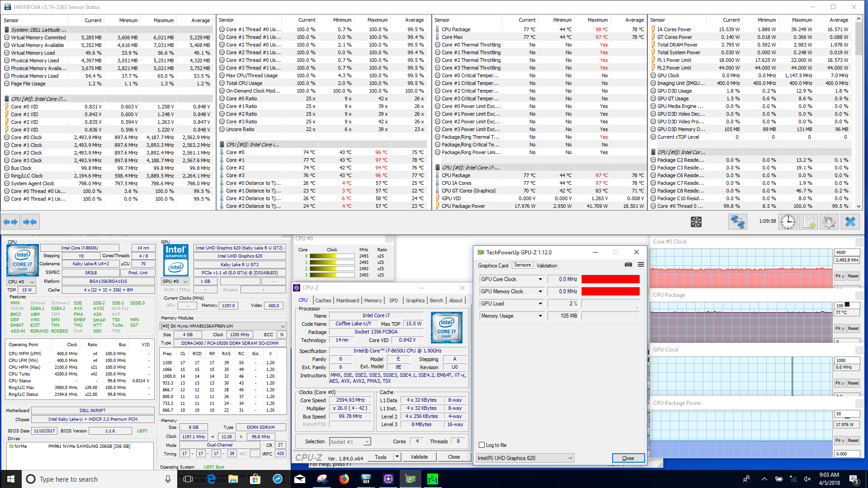Open the Intel UHD Graphics 620 selector
Image resolution: width=868 pixels, height=488 pixels.
tap(525, 458)
